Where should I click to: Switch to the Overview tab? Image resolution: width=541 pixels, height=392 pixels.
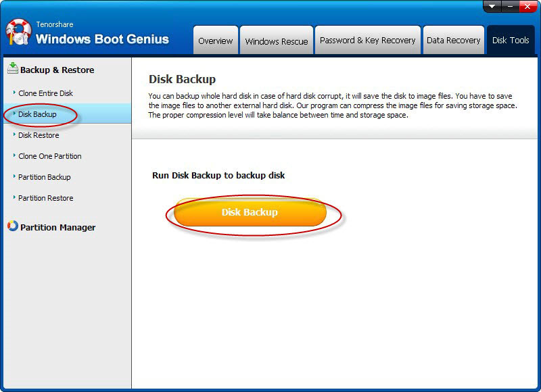coord(216,41)
